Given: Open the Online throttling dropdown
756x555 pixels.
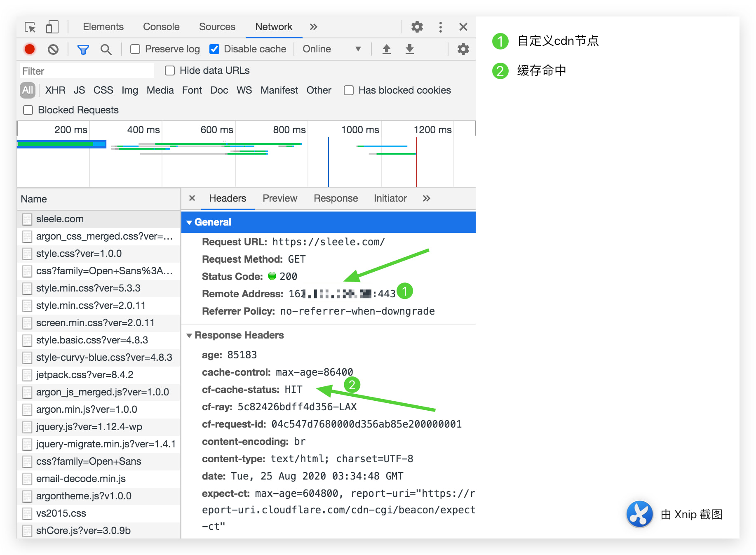Looking at the screenshot, I should [331, 49].
